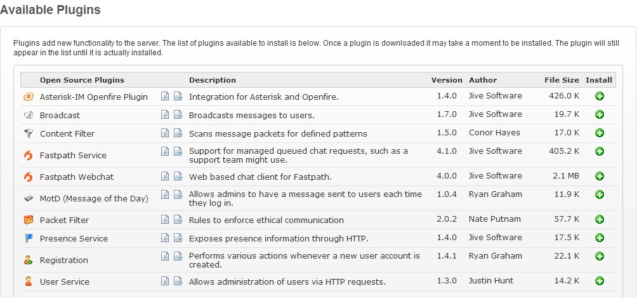This screenshot has height=298, width=644.
Task: Install the User Service plugin
Action: coord(599,281)
